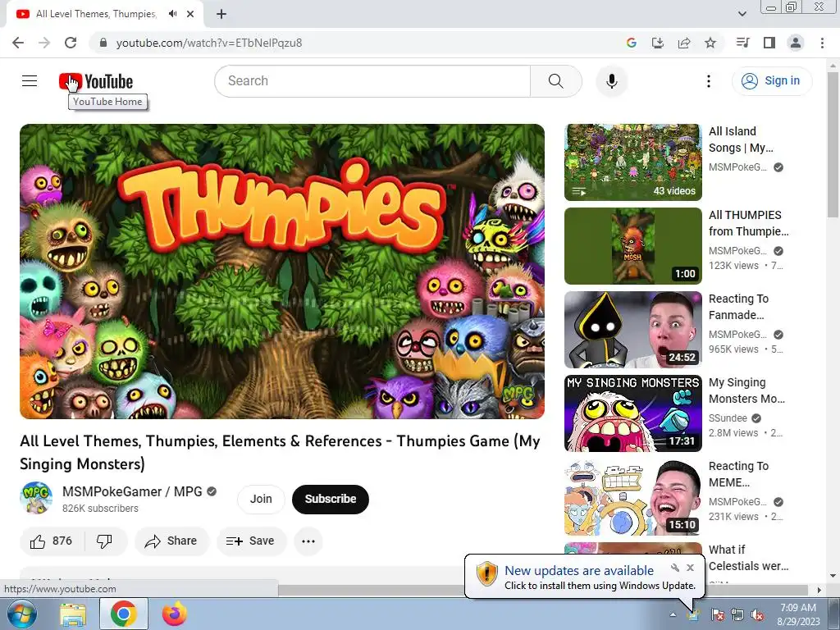Image resolution: width=840 pixels, height=630 pixels.
Task: Click the browser forward arrow
Action: click(44, 43)
